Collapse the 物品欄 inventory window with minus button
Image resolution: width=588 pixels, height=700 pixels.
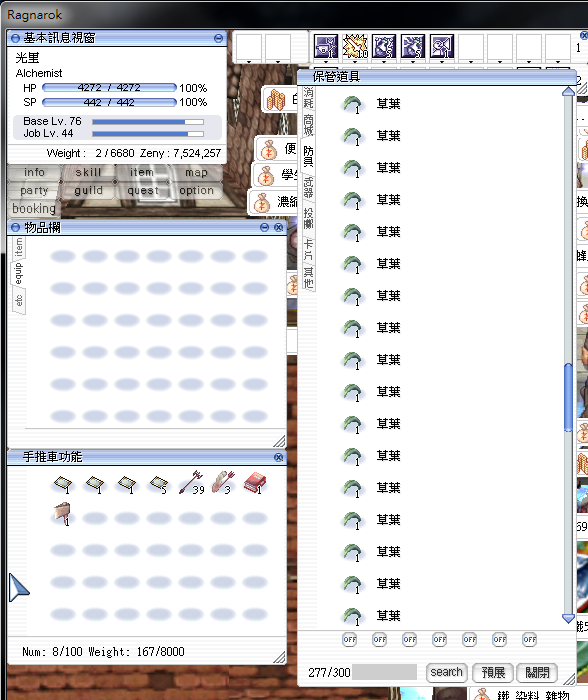tap(264, 228)
